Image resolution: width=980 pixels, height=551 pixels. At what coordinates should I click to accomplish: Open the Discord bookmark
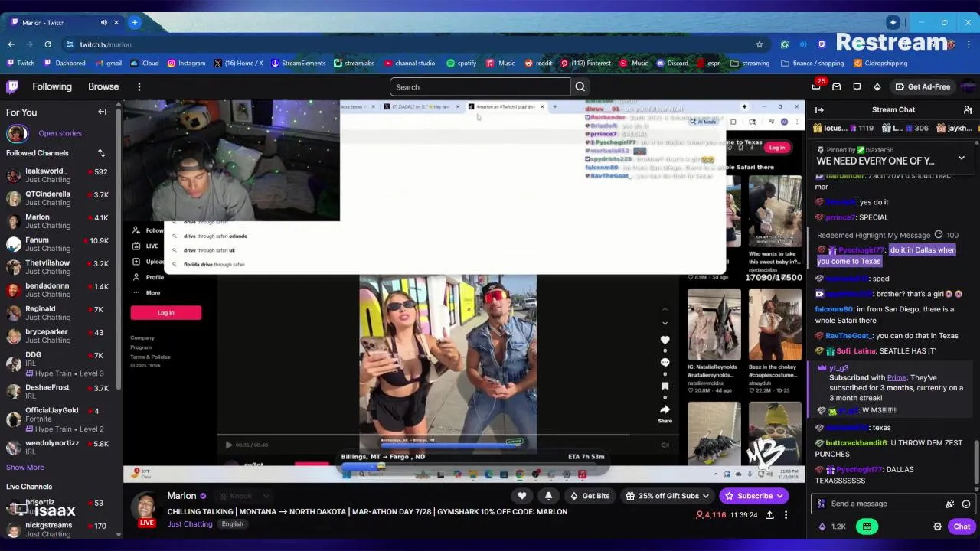pos(671,64)
